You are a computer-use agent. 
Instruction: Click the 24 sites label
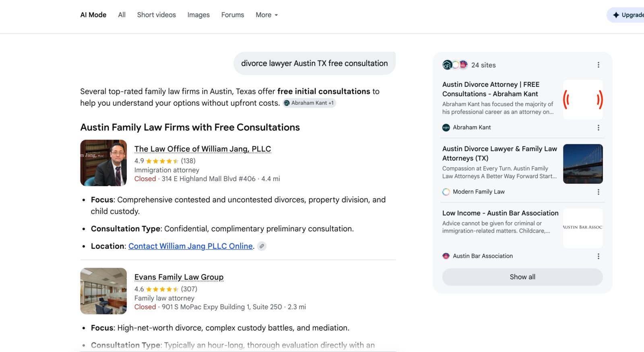pos(483,65)
